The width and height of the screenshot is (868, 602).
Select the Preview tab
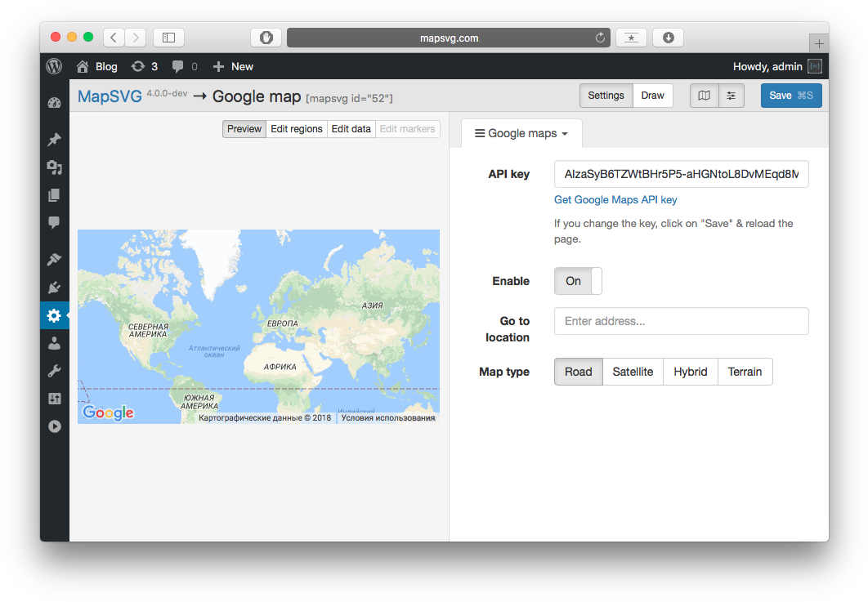[x=244, y=129]
